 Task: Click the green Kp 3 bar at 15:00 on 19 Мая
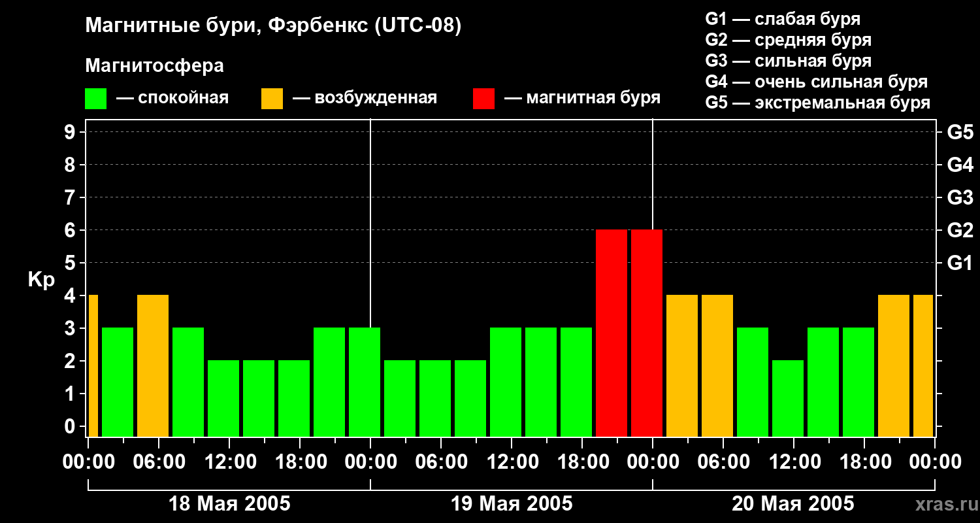pyautogui.click(x=541, y=382)
